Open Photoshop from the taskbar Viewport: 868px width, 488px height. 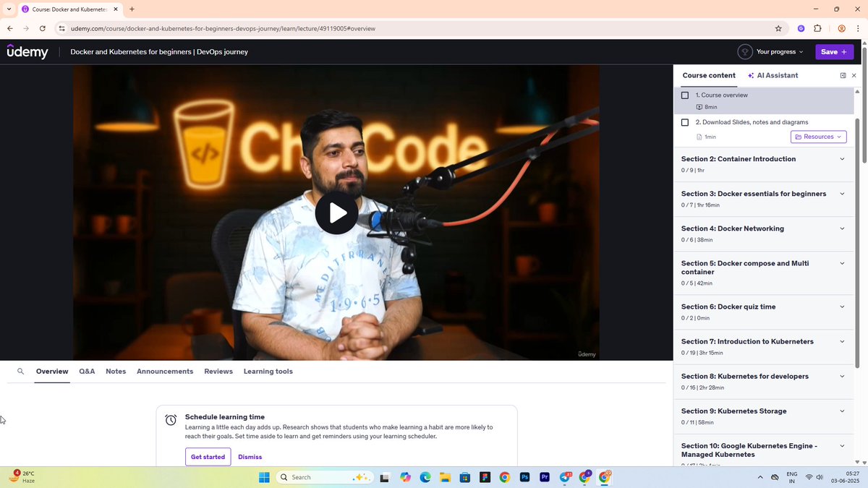pos(524,477)
